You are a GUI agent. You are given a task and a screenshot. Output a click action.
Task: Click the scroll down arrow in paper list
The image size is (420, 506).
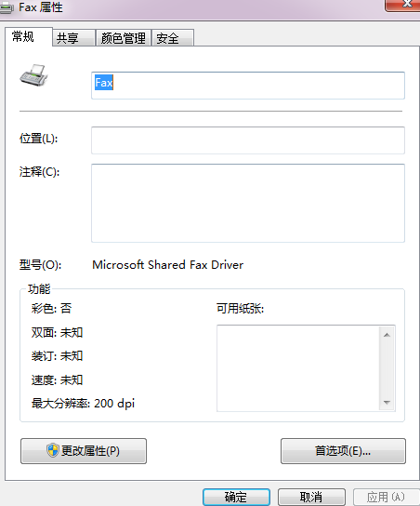click(387, 403)
